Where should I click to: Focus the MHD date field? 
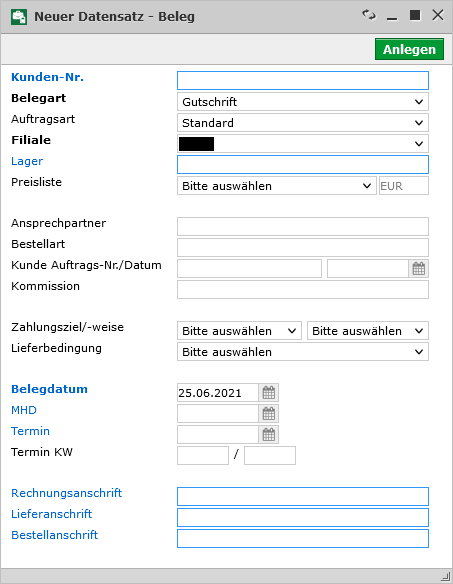(x=218, y=413)
